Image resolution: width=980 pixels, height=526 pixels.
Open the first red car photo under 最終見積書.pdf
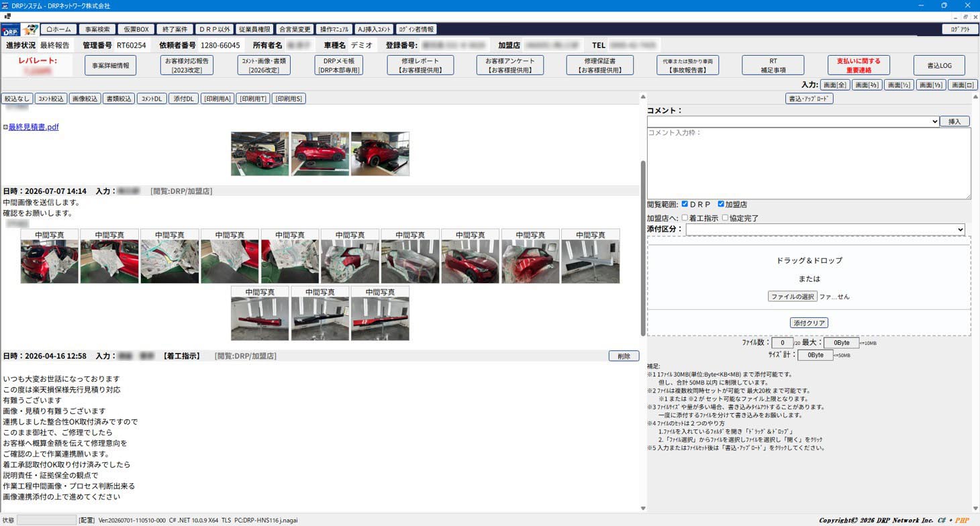260,154
